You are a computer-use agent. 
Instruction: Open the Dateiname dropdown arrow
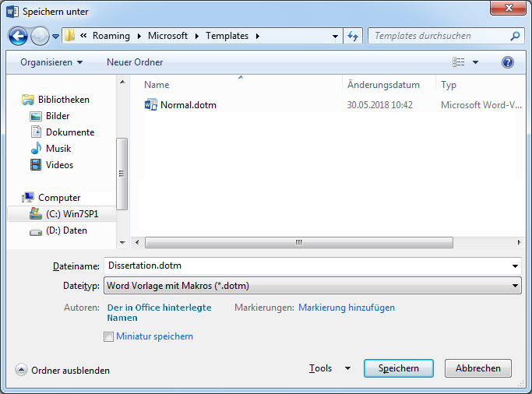click(x=515, y=266)
